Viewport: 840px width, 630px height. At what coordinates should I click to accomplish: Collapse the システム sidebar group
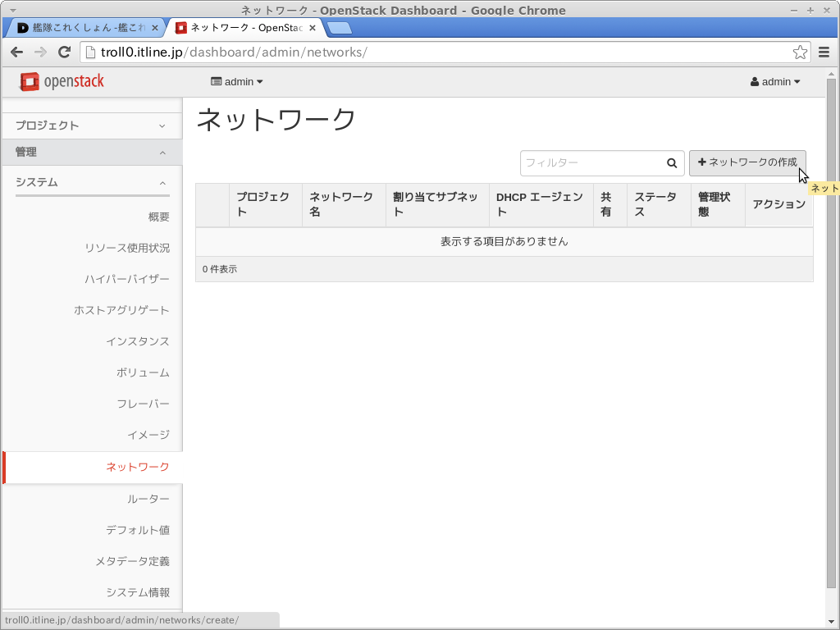[91, 182]
